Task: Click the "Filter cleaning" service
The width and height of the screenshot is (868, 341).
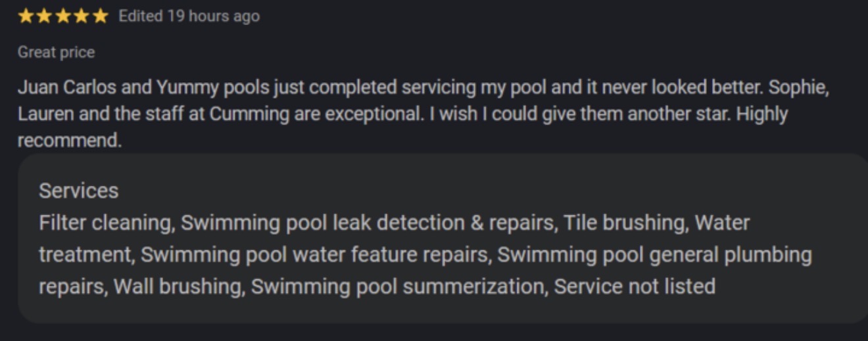Action: tap(106, 223)
